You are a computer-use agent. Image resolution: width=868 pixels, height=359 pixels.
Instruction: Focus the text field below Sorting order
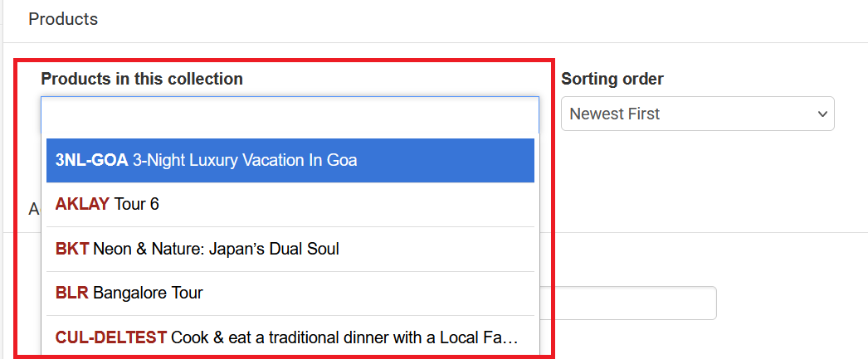pyautogui.click(x=629, y=303)
